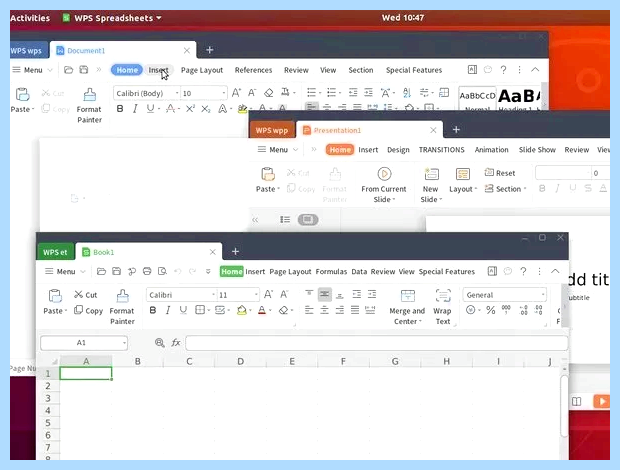This screenshot has width=620, height=470.
Task: Open Calibri (Body) font dropdown in Writer
Action: coord(177,93)
